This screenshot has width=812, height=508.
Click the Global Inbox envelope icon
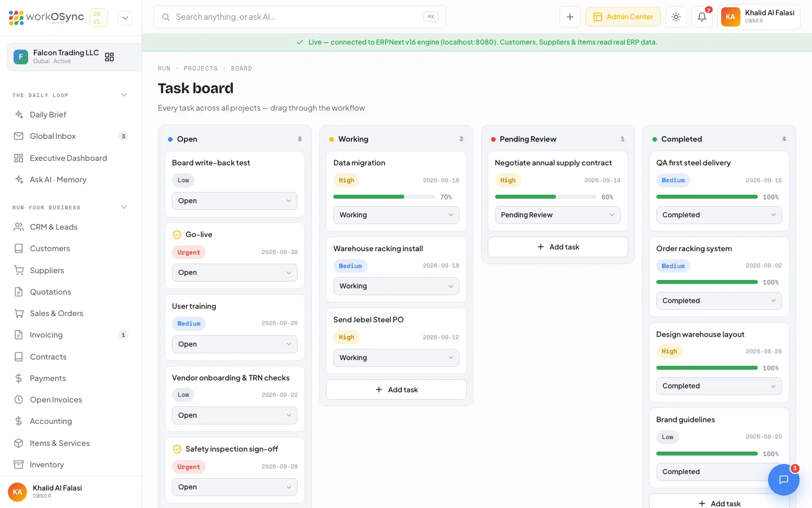pos(19,136)
